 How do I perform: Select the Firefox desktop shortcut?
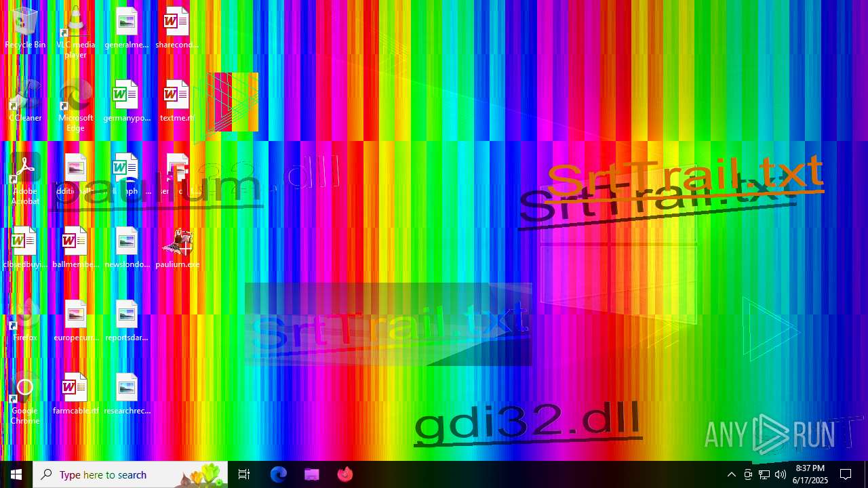(x=25, y=321)
